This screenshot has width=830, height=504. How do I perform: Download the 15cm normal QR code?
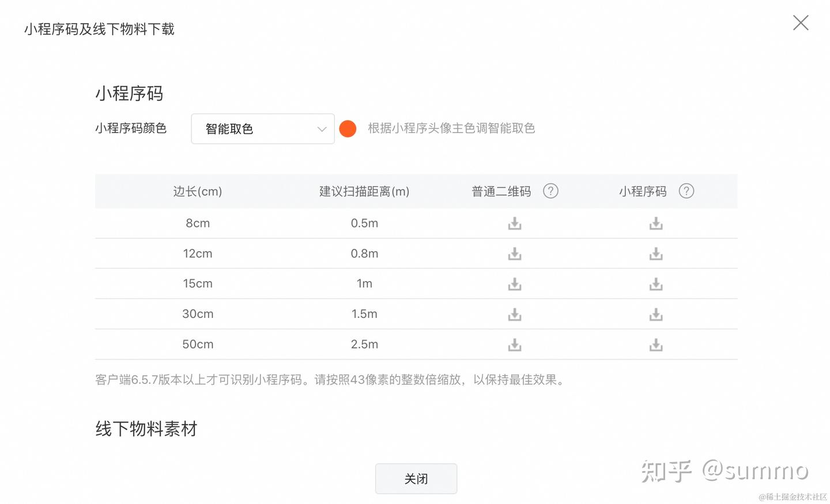tap(515, 284)
